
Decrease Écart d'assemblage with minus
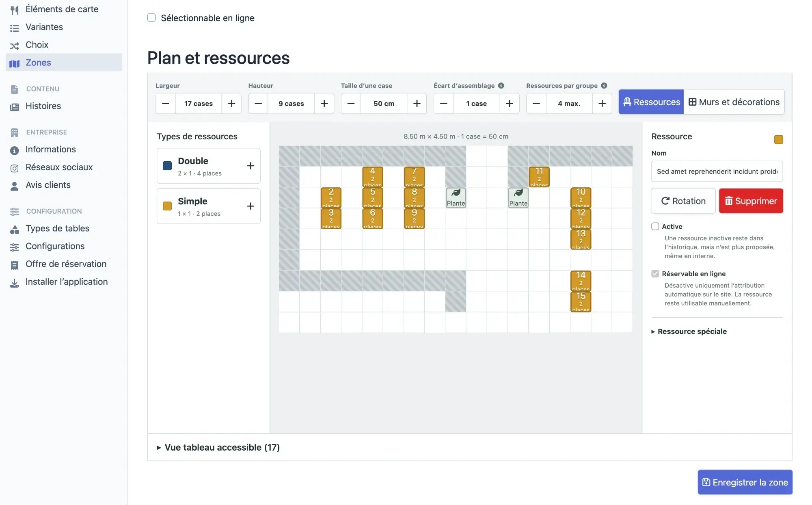pyautogui.click(x=443, y=104)
